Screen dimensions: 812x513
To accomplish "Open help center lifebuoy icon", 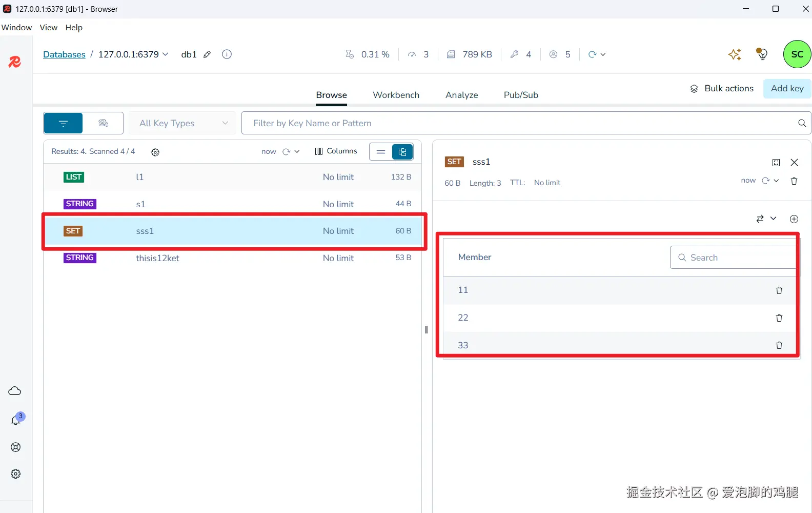I will tap(16, 447).
